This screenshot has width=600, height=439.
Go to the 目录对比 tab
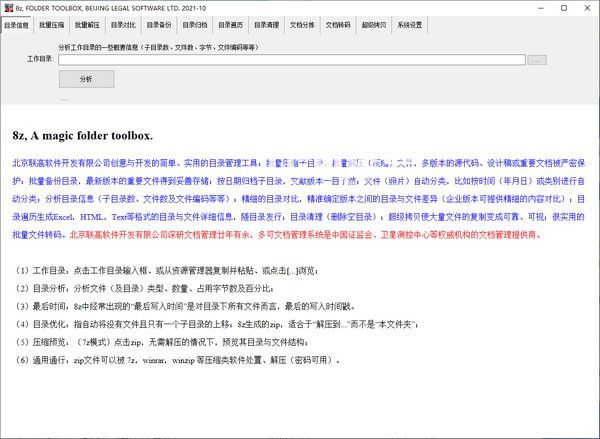tap(123, 25)
